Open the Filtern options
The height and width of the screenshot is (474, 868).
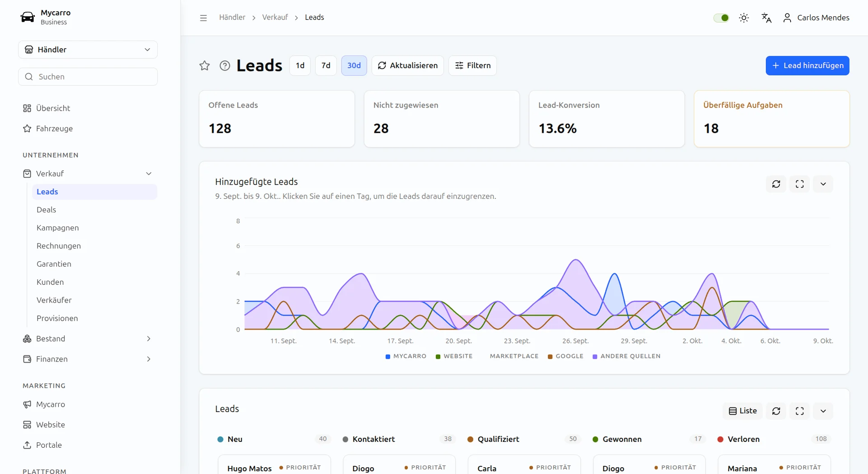472,66
